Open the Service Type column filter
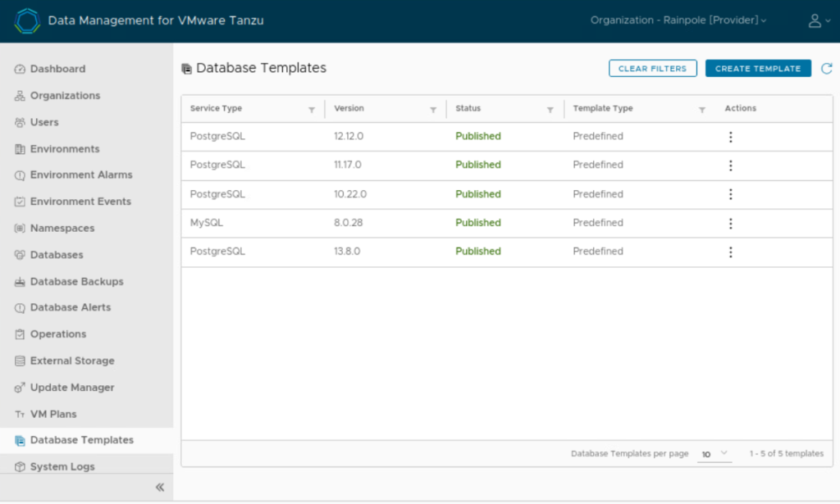Screen dimensions: 840x504 click(312, 108)
